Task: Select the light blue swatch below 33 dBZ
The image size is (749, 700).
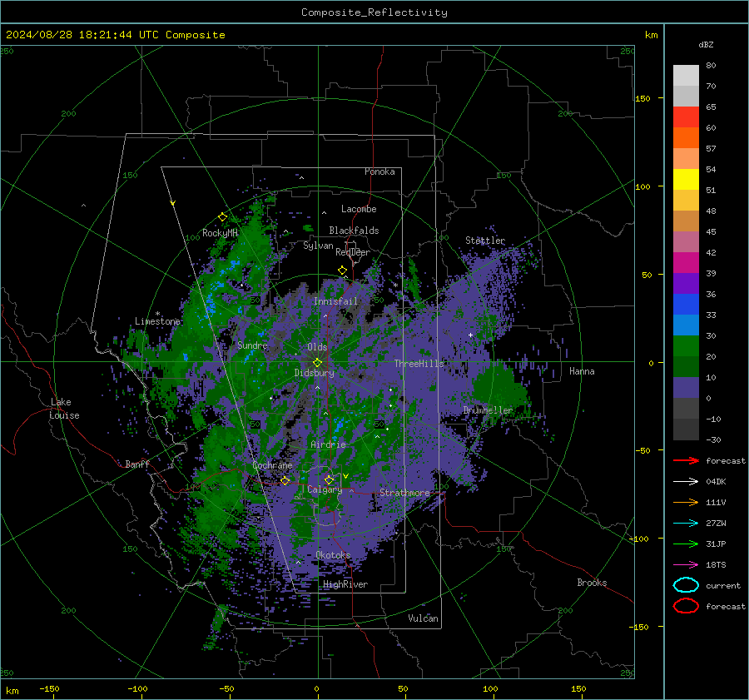Action: pos(686,325)
